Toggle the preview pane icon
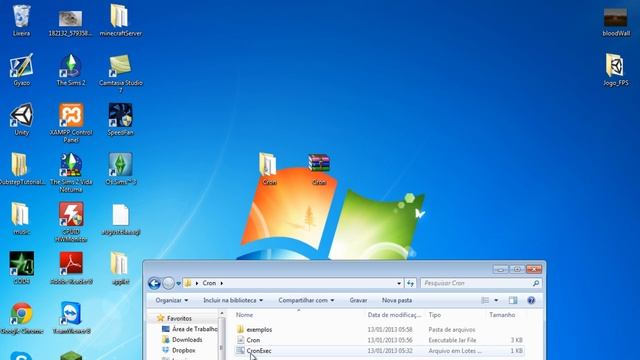Viewport: 640px width, 360px height. [513, 300]
